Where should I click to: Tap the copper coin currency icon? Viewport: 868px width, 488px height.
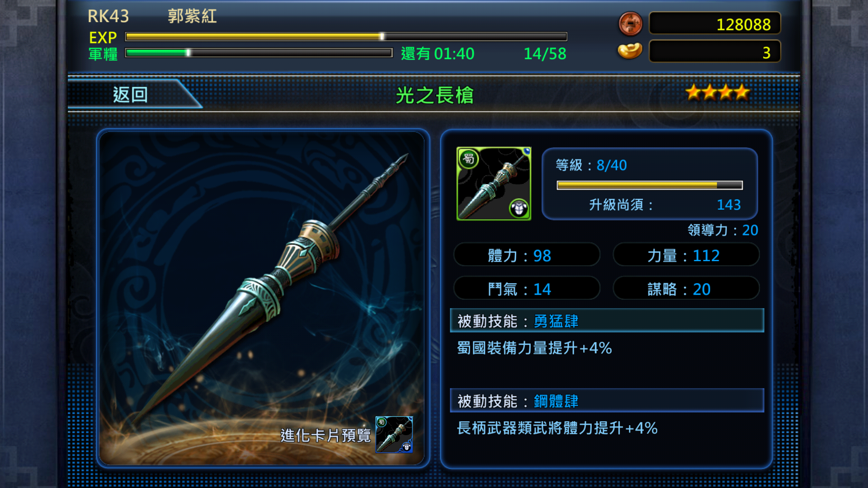630,23
